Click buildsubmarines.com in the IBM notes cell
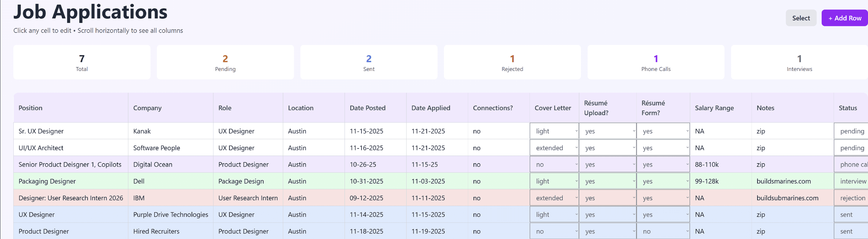Image resolution: width=868 pixels, height=239 pixels. pyautogui.click(x=787, y=198)
